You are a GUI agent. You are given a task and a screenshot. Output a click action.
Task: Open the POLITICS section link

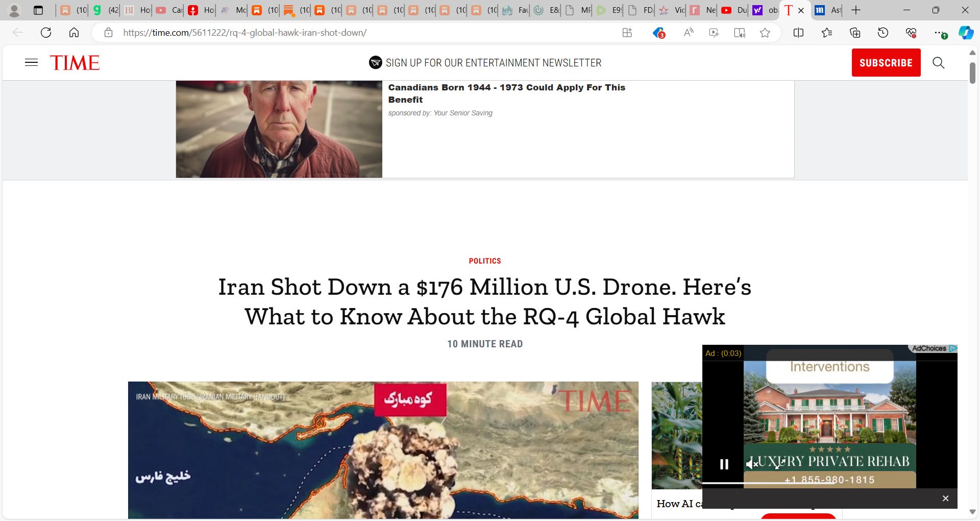point(484,261)
